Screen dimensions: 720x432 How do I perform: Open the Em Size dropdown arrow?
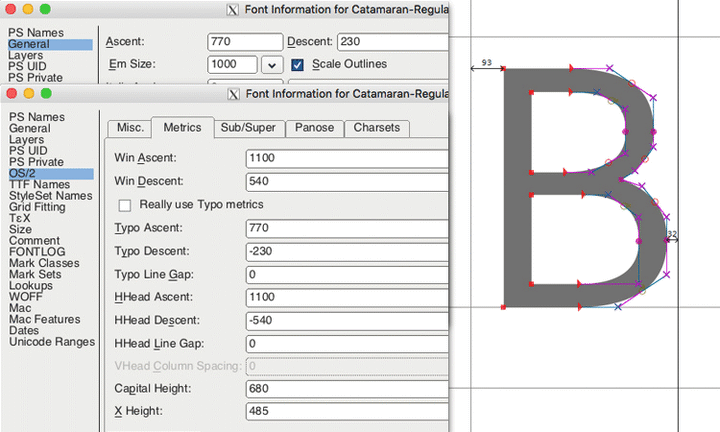[271, 65]
